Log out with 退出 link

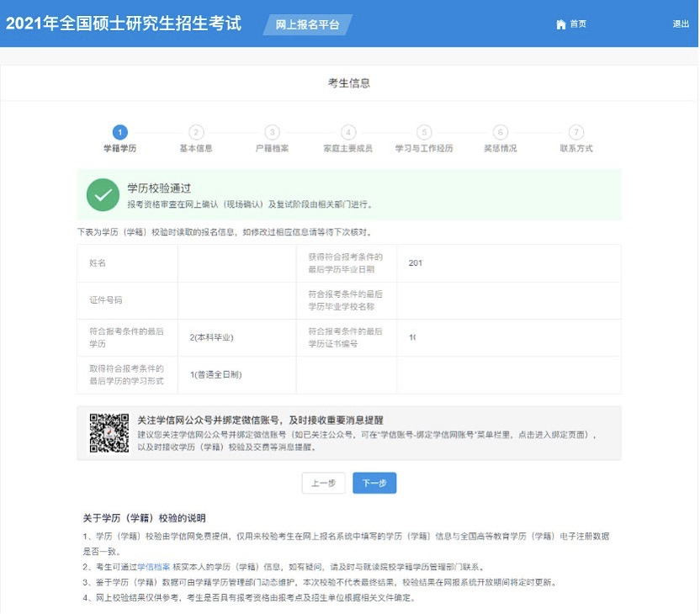681,24
